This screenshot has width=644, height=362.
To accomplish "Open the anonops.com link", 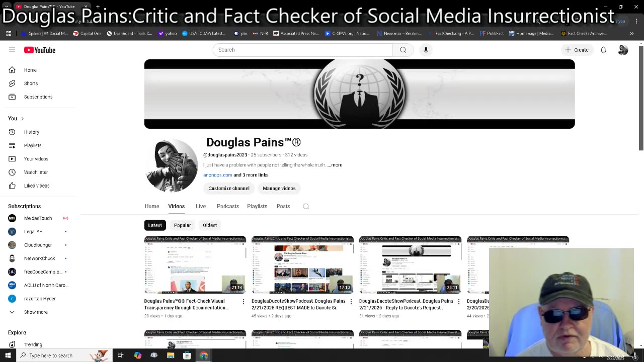I will [217, 175].
